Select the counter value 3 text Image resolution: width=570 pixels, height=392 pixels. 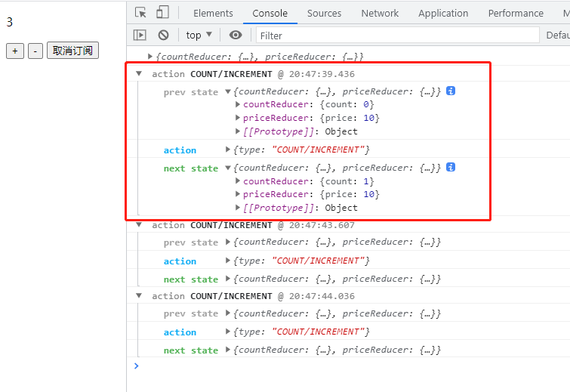pos(10,22)
